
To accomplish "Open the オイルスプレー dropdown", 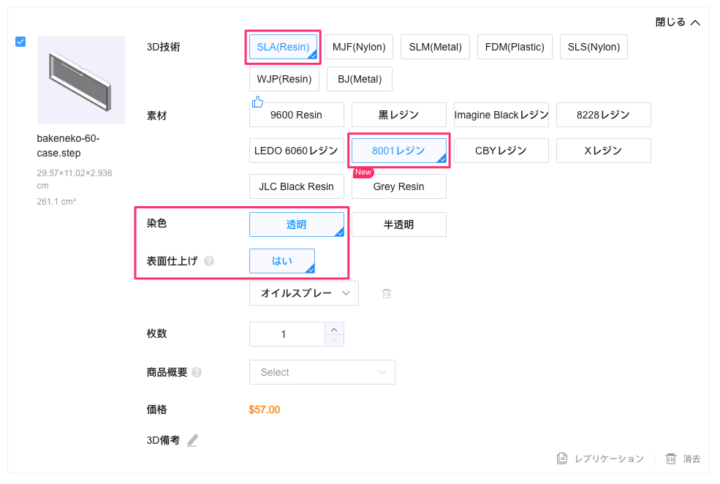I will click(x=303, y=293).
